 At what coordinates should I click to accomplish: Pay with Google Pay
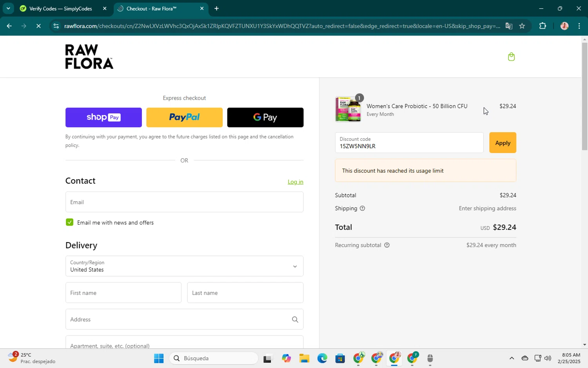tap(265, 117)
